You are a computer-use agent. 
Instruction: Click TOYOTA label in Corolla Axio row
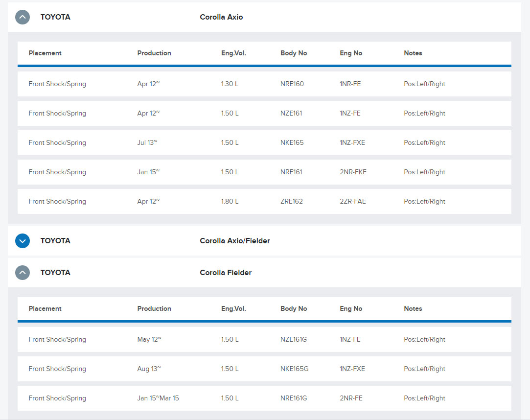pyautogui.click(x=55, y=17)
